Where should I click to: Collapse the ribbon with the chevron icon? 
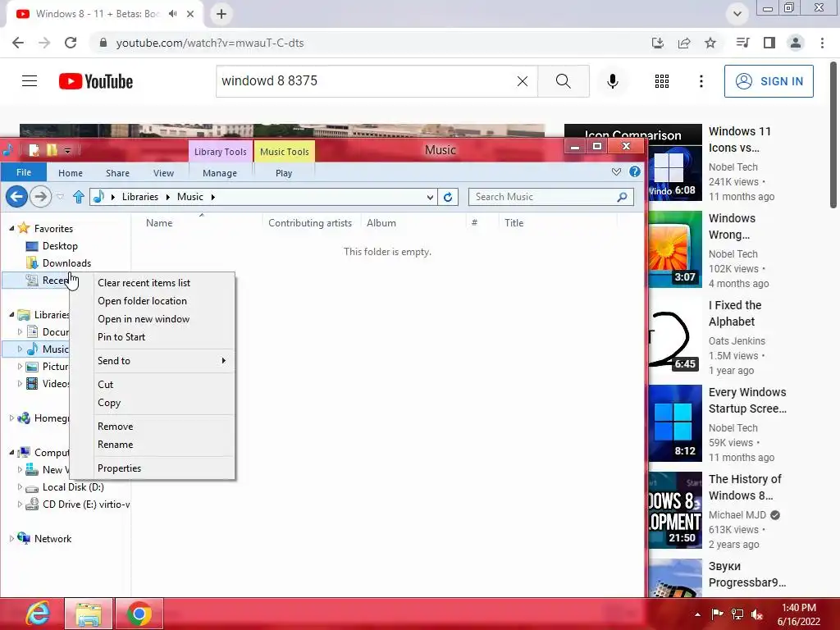point(616,171)
